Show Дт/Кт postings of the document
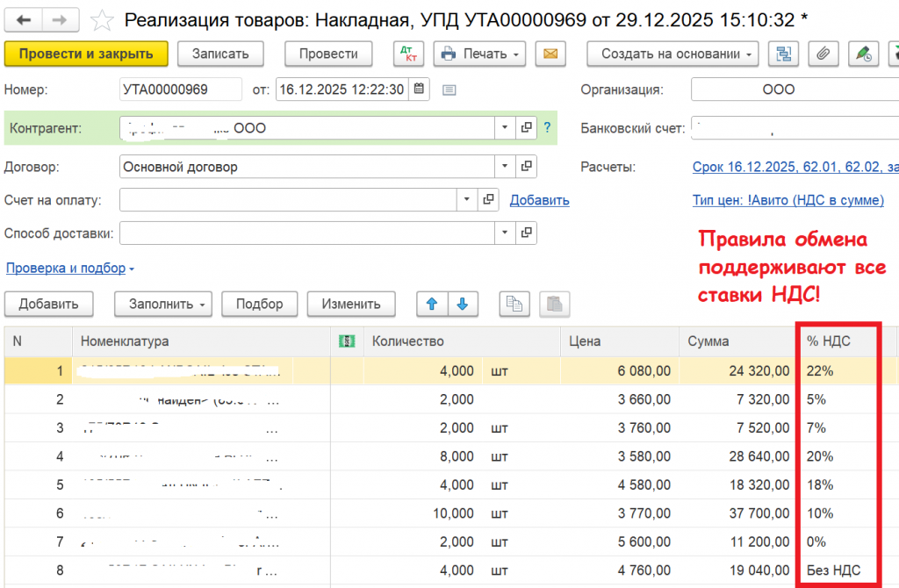899x588 pixels. point(409,54)
